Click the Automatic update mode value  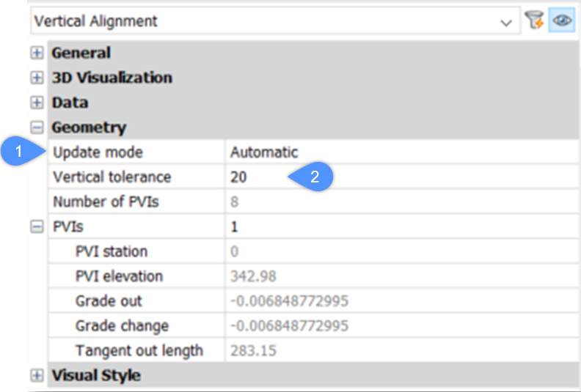click(x=264, y=152)
